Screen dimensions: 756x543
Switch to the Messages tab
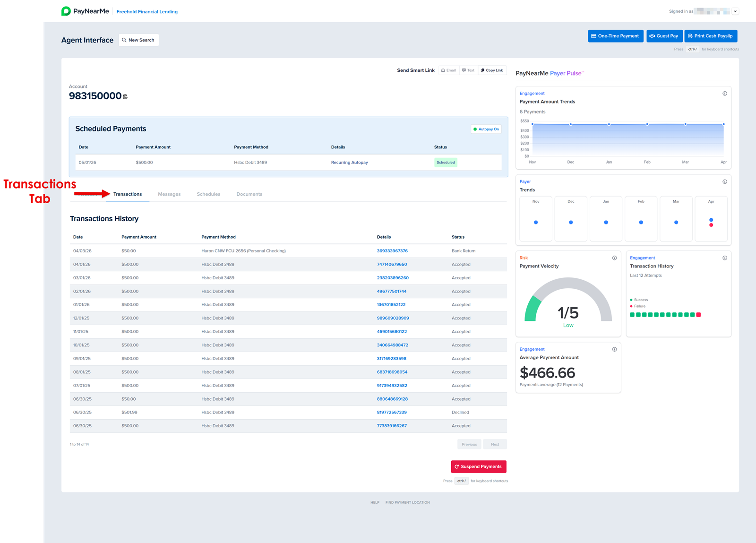click(x=169, y=194)
